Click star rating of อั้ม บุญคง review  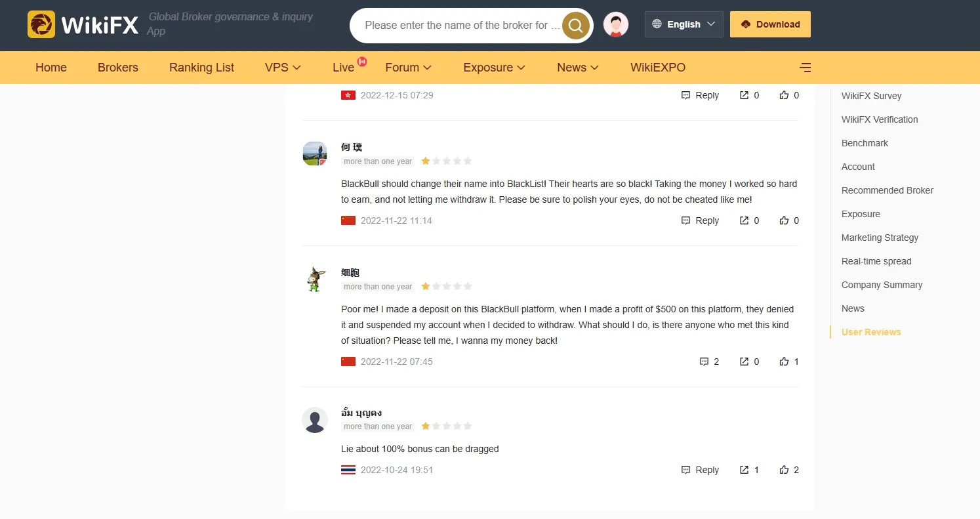[447, 426]
